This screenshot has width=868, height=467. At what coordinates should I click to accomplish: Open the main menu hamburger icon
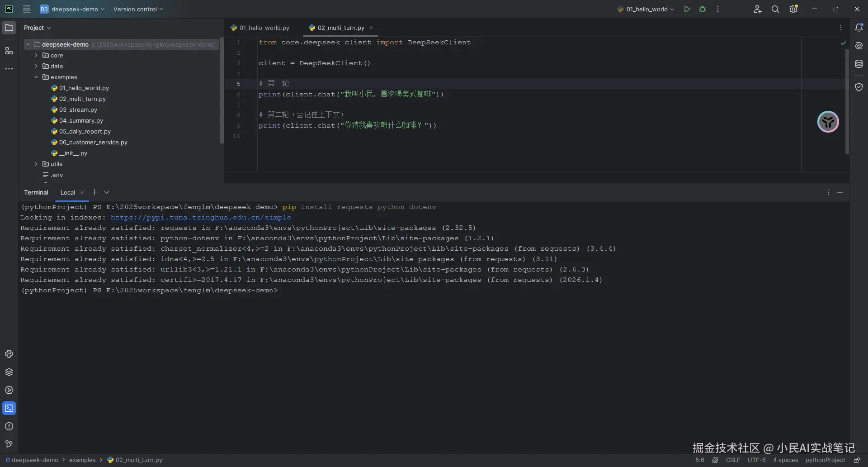click(27, 9)
